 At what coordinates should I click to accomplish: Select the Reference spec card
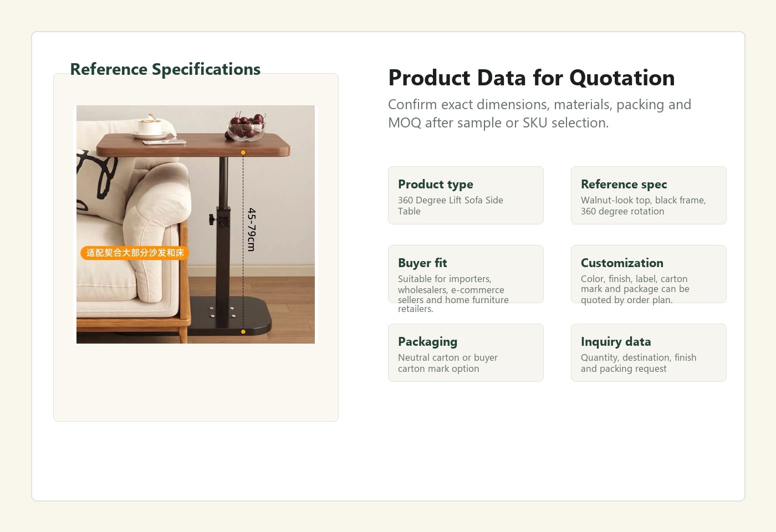[649, 195]
